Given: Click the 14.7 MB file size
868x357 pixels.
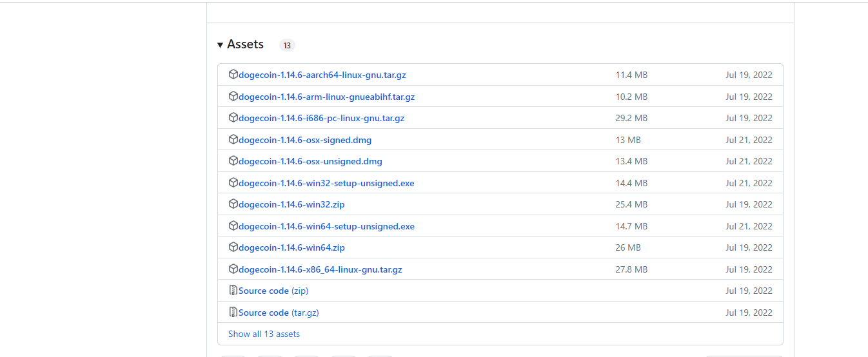Looking at the screenshot, I should (631, 226).
